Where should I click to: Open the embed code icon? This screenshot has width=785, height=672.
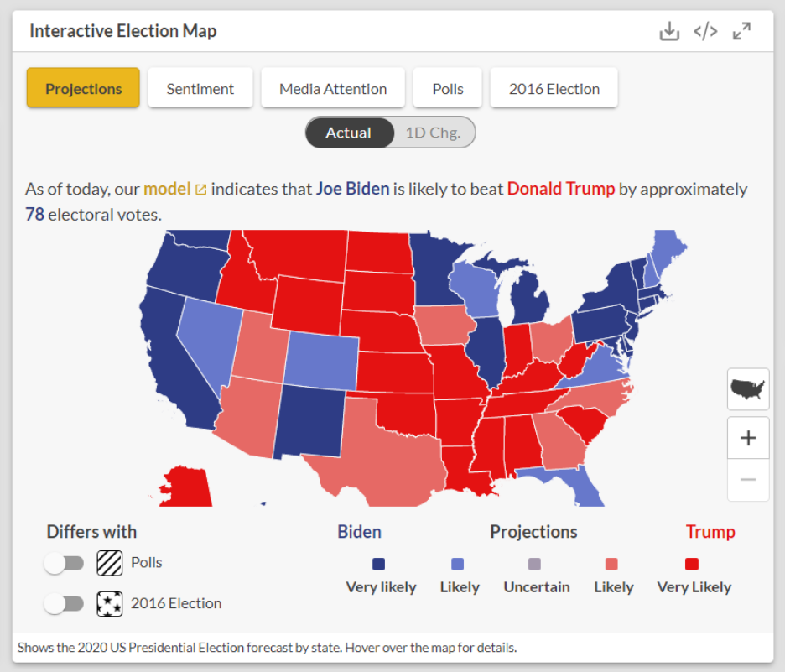[705, 32]
